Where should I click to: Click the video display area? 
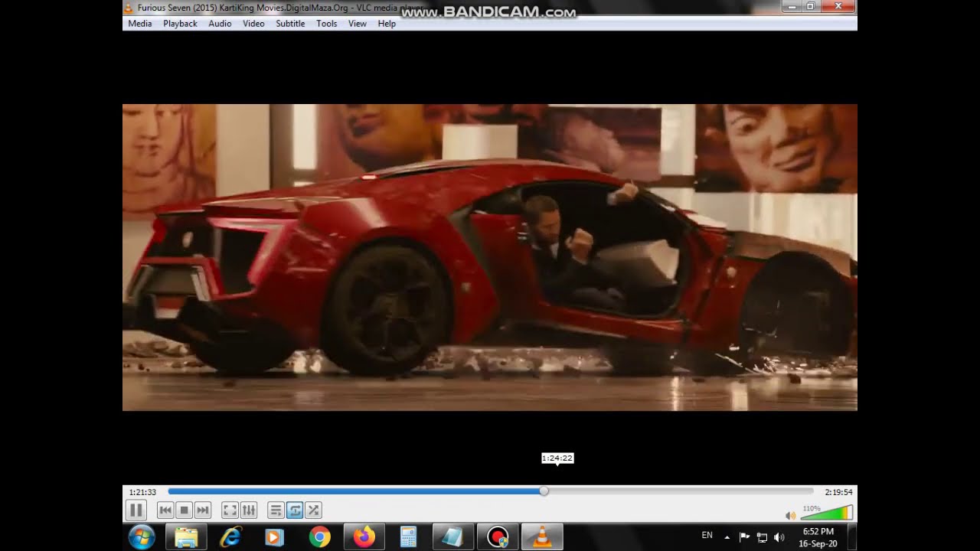point(490,257)
